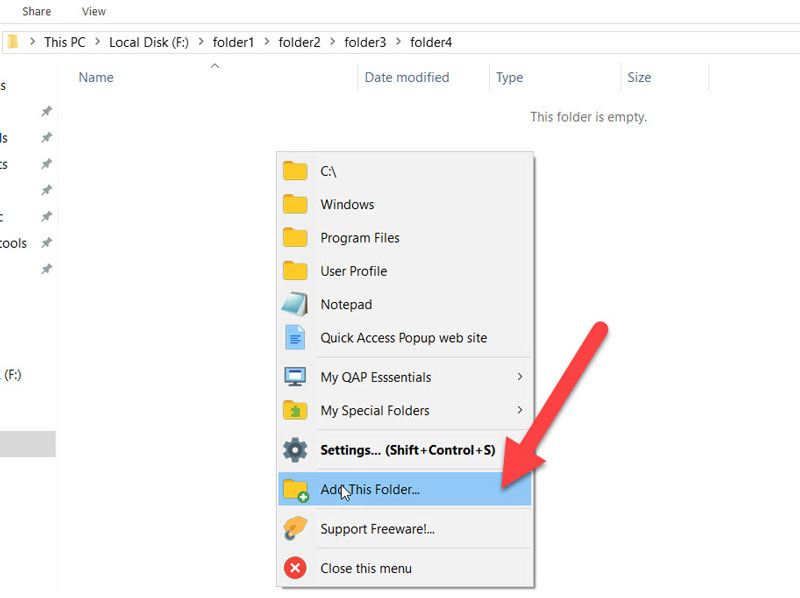This screenshot has width=800, height=598.
Task: Go to Local Disk (F:) breadcrumb
Action: point(148,42)
